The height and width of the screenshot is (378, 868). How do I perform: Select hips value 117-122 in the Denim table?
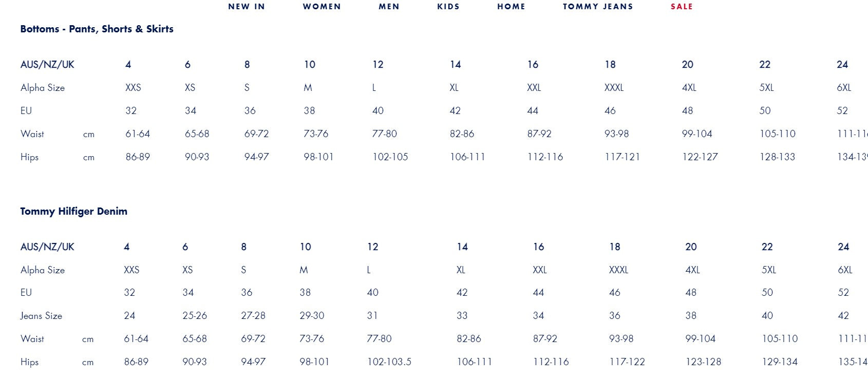coord(627,362)
